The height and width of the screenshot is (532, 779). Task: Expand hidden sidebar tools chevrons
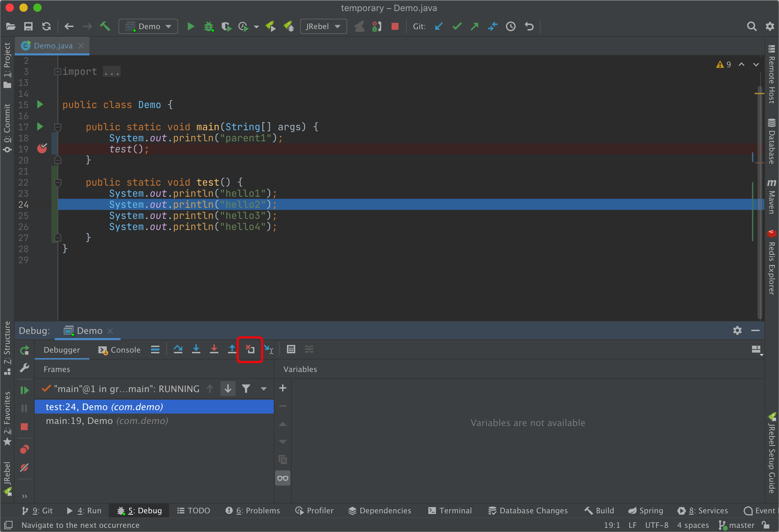(24, 496)
